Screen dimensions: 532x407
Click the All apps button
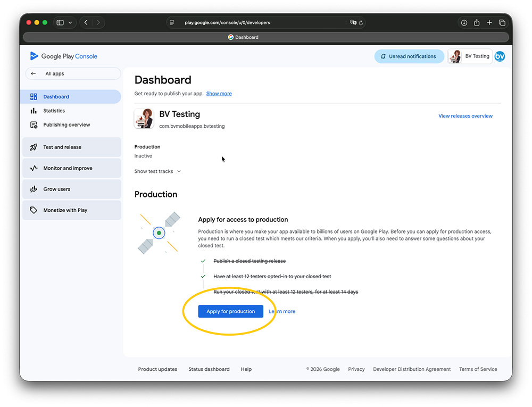pyautogui.click(x=73, y=73)
